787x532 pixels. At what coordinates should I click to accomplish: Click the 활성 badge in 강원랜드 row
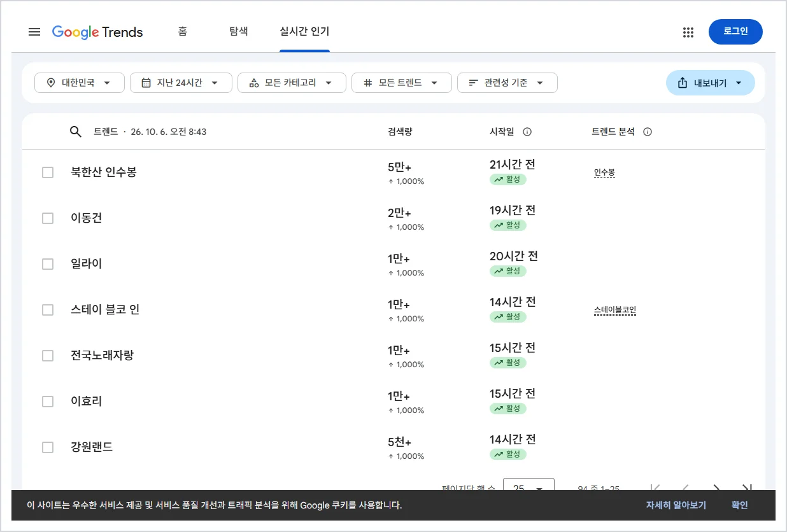(508, 454)
